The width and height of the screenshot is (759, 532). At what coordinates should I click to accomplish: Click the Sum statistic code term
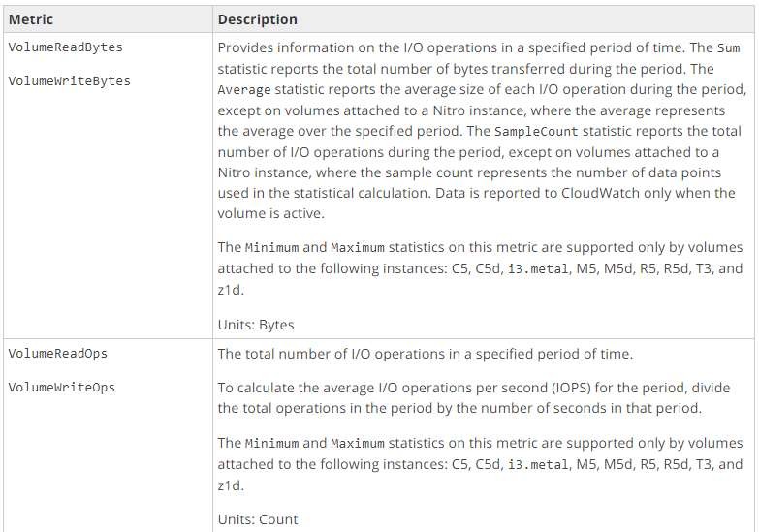coord(729,47)
